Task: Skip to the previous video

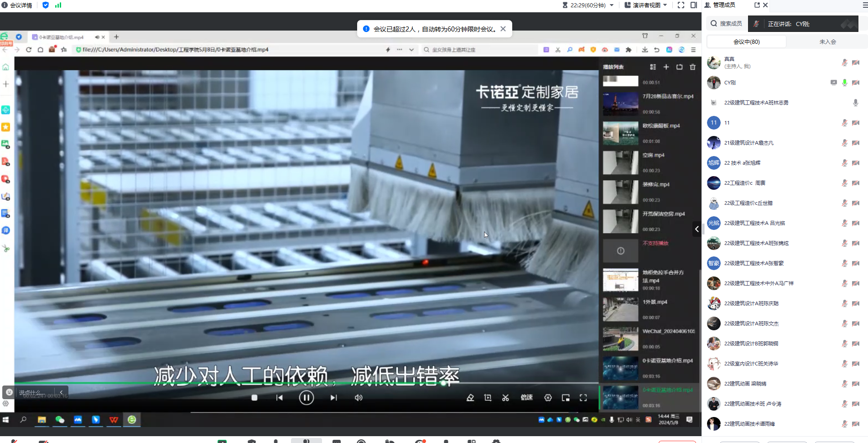Action: pyautogui.click(x=280, y=398)
